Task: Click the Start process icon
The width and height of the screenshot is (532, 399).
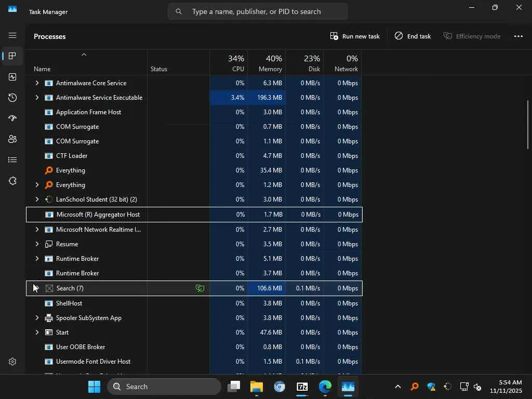Action: click(x=49, y=332)
